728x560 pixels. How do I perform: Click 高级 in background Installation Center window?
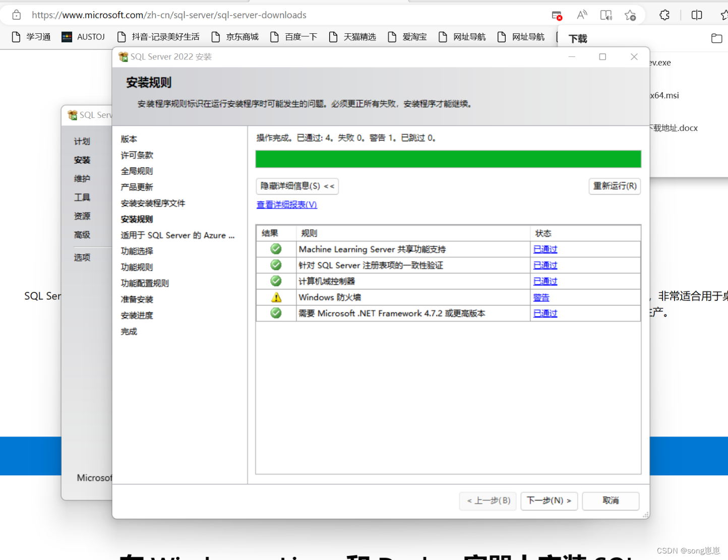pyautogui.click(x=82, y=235)
